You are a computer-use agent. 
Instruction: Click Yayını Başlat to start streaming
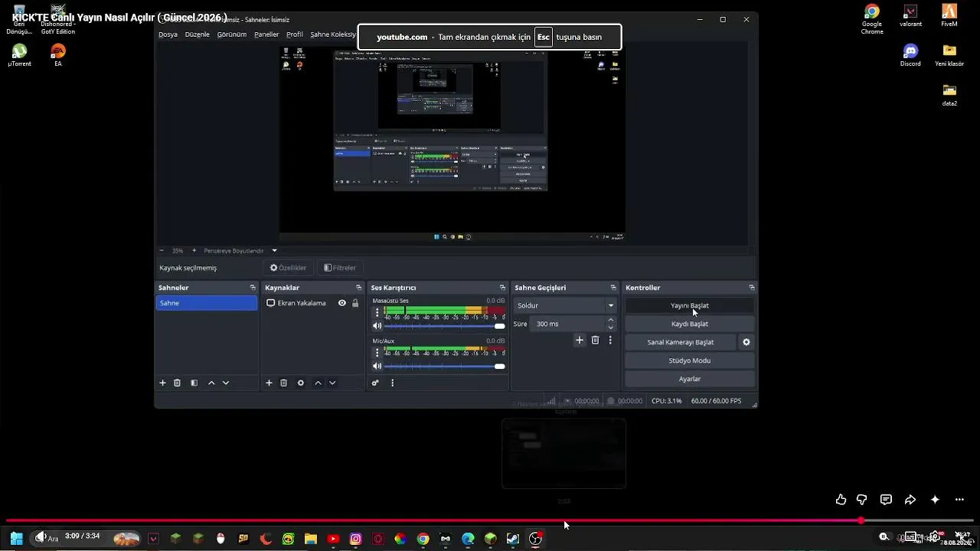[690, 305]
